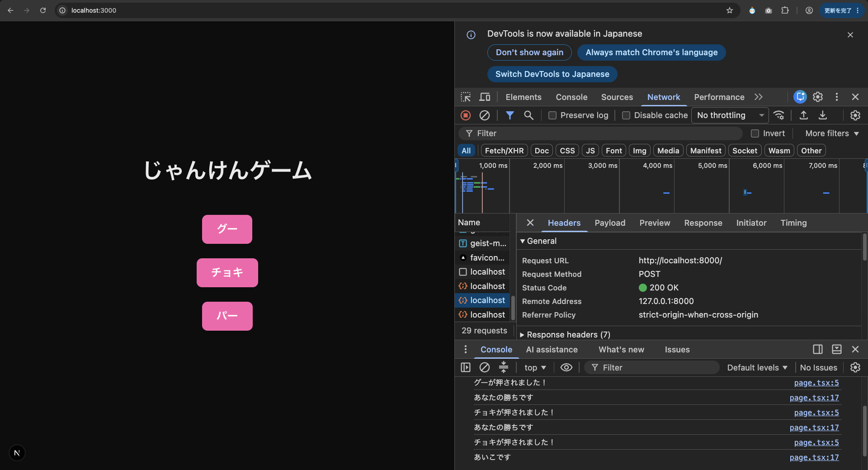Screen dimensions: 868x470
Task: Open Network panel settings gear
Action: coord(855,115)
